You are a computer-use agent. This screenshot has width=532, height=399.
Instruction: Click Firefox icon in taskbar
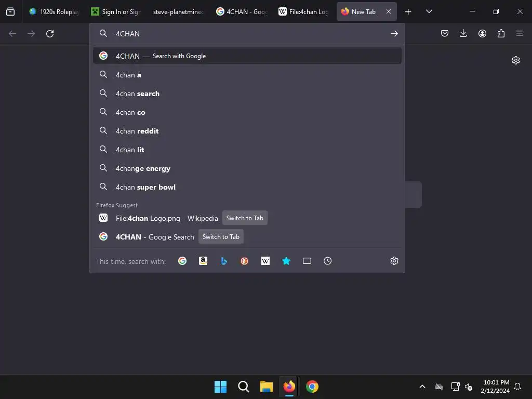click(x=289, y=387)
